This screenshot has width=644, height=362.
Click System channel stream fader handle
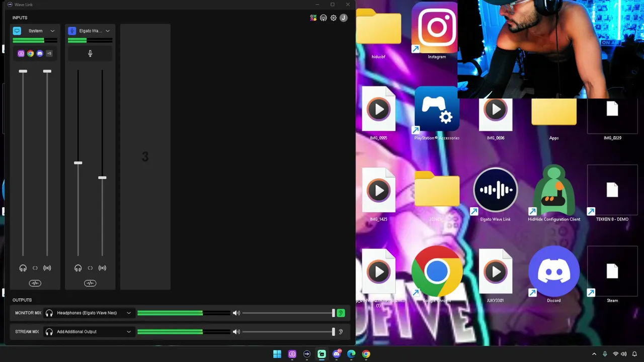pyautogui.click(x=47, y=71)
